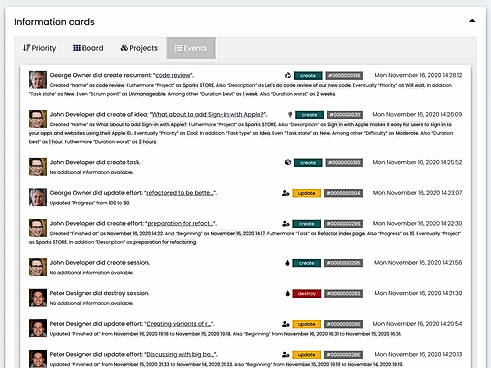Viewport: 491px width, 368px height.
Task: Click the droplet icon in create session row
Action: [x=287, y=263]
